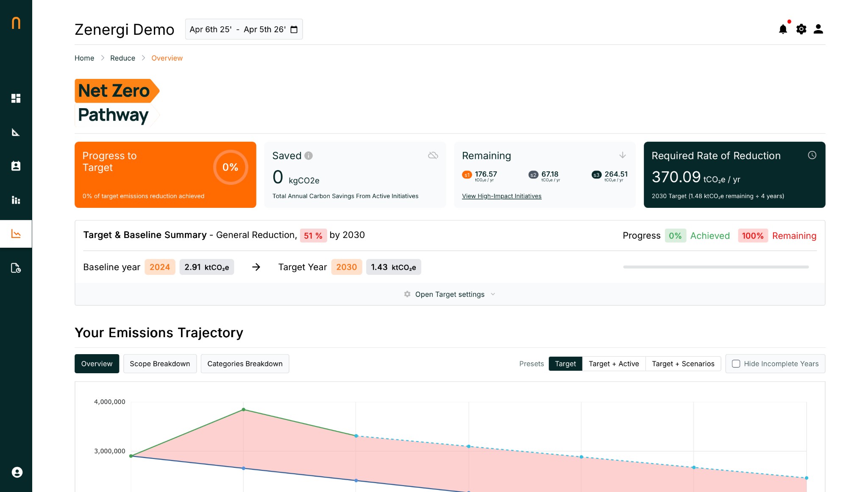
Task: Open the scheduled reports document icon in sidebar
Action: (16, 268)
